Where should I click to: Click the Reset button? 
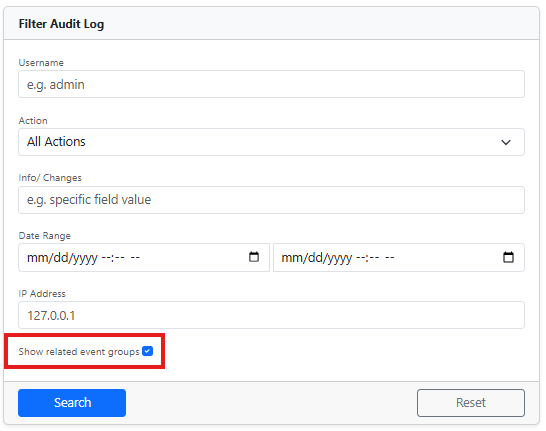471,403
